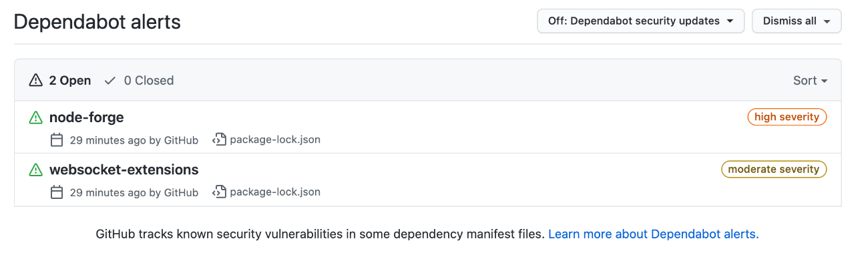Open the Sort dropdown menu

[x=810, y=81]
